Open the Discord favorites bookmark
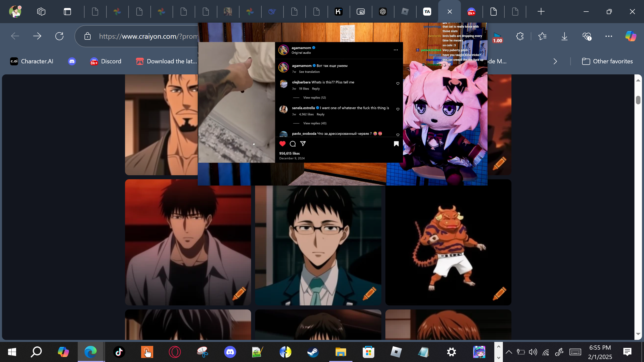The image size is (644, 362). point(106,61)
